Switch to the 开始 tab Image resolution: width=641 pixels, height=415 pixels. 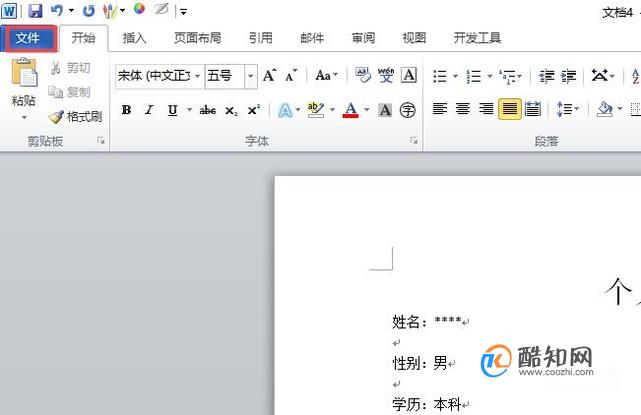click(x=83, y=38)
